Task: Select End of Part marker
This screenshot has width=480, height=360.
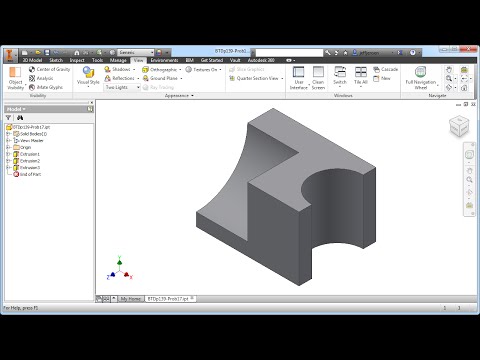Action: 27,174
